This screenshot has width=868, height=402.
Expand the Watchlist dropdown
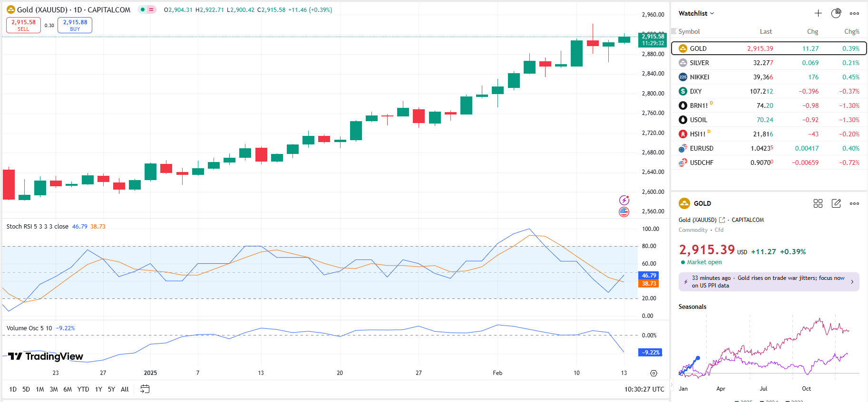tap(696, 13)
